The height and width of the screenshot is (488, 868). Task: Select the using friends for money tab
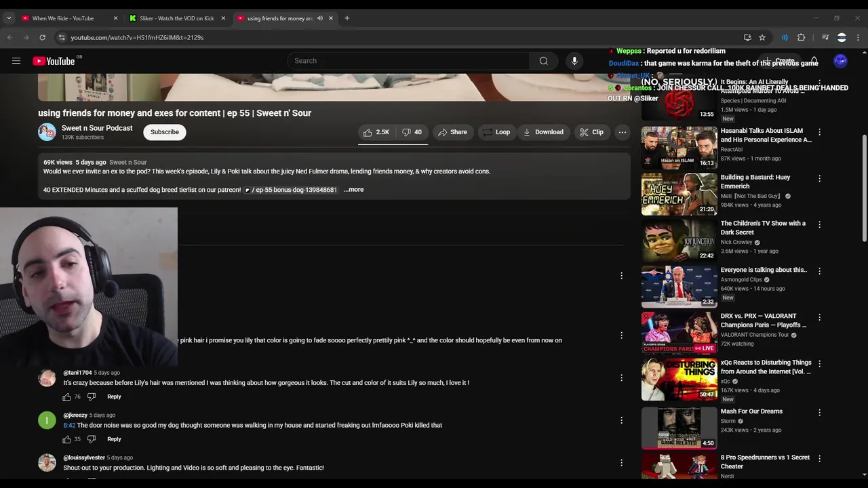[280, 18]
